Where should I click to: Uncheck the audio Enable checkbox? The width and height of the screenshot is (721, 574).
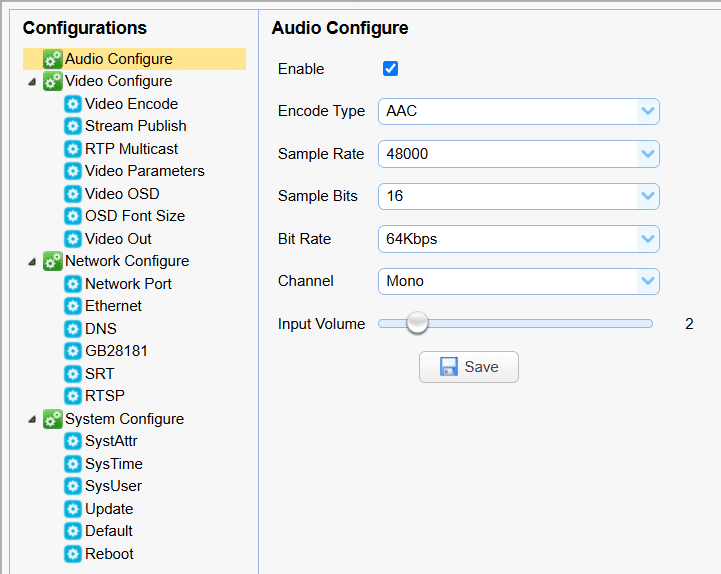tap(391, 69)
